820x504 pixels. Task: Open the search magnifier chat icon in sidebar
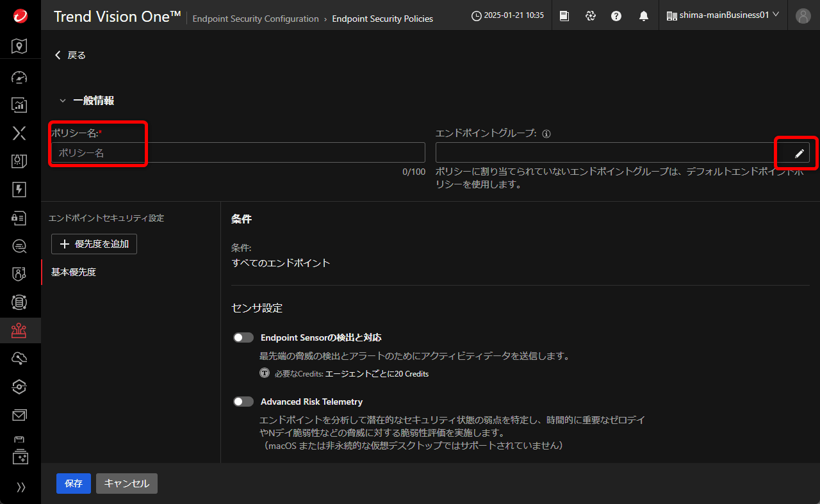20,246
